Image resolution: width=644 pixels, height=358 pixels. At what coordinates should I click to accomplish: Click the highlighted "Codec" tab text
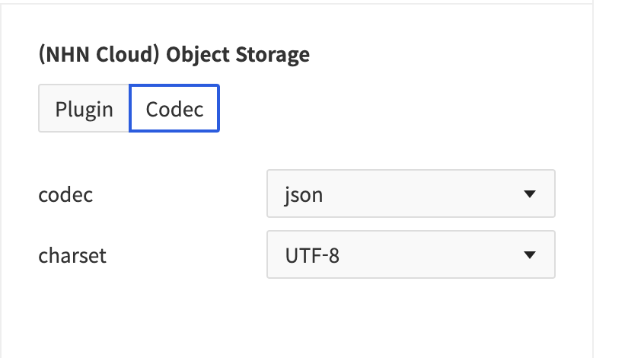coord(174,109)
